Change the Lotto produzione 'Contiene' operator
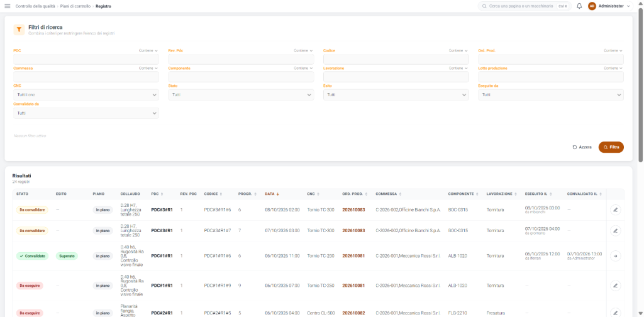Viewport: 644px width, 317px height. (614, 68)
